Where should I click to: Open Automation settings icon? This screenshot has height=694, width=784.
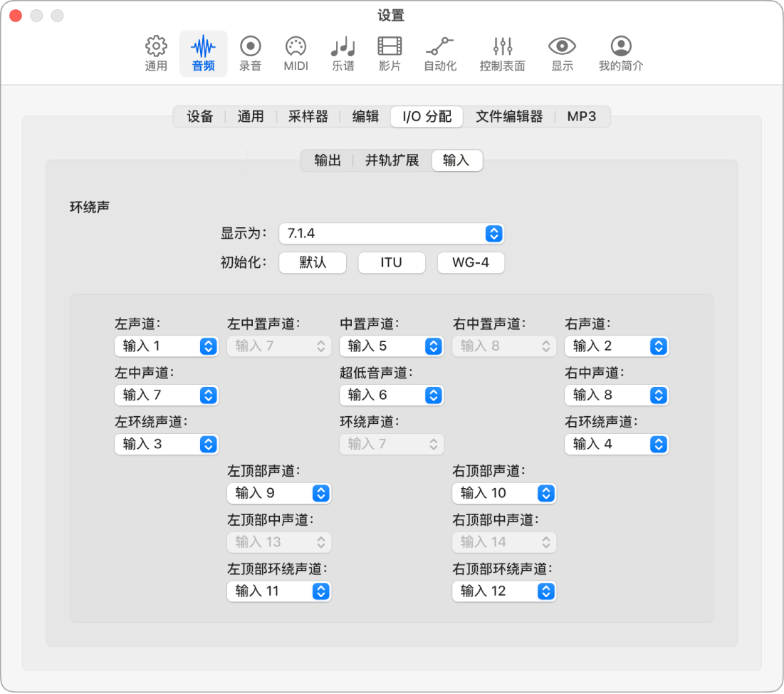click(x=440, y=53)
